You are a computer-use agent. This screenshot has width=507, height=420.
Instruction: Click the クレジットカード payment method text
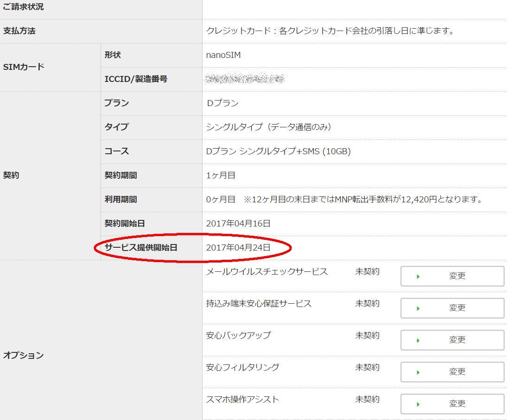(x=330, y=31)
